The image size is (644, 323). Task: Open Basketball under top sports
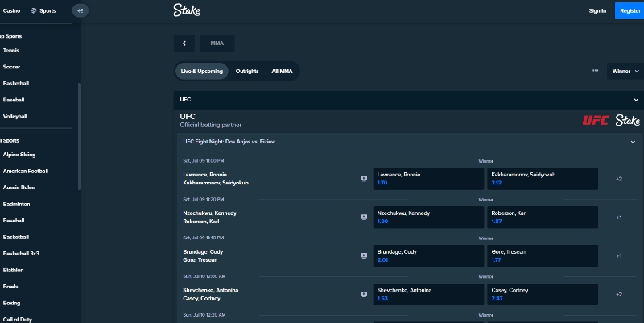pos(16,84)
